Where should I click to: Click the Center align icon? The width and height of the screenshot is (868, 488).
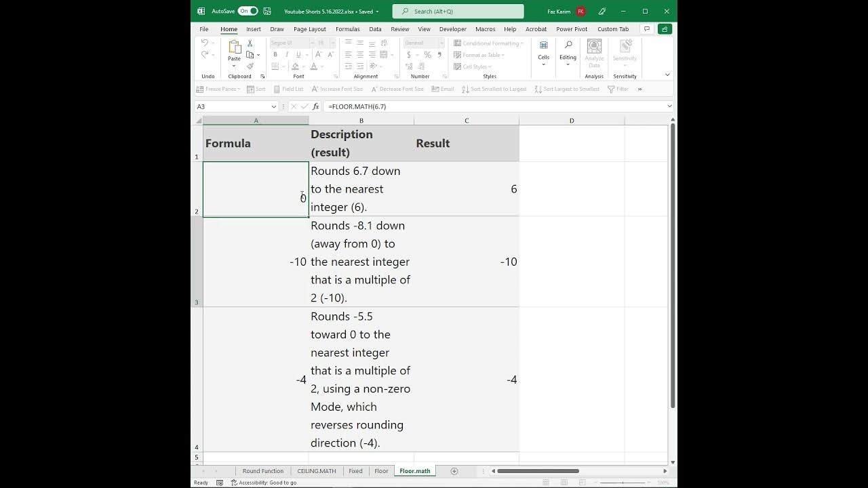(x=360, y=55)
